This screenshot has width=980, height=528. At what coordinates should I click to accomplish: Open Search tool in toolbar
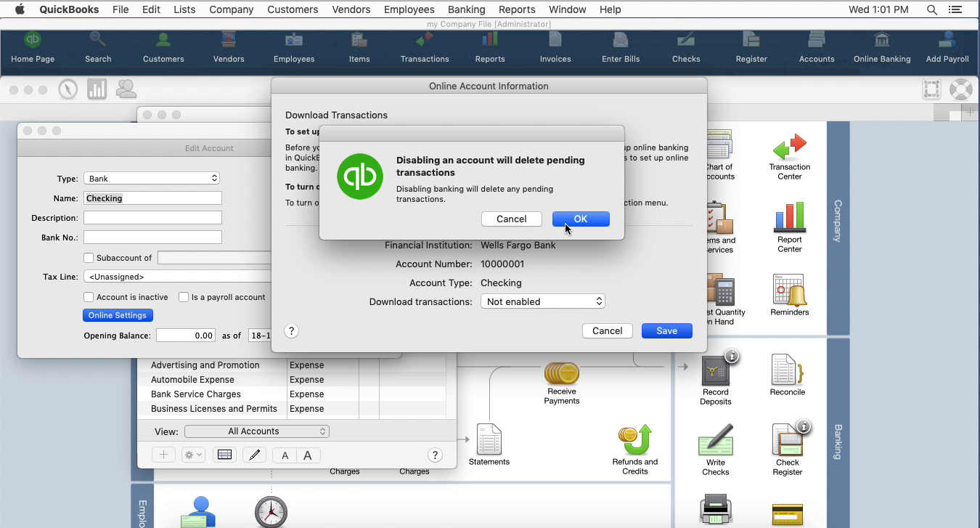(x=98, y=48)
